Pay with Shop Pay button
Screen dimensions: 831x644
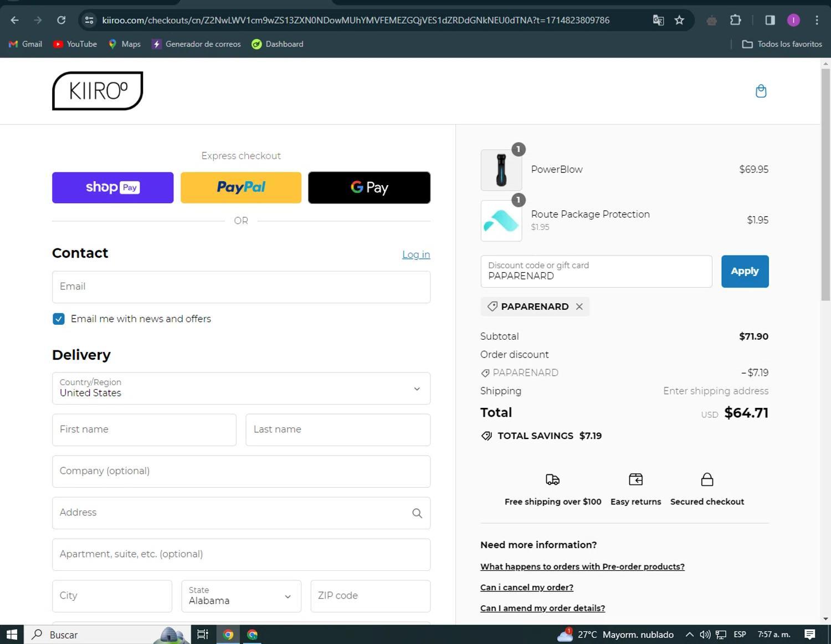tap(112, 187)
